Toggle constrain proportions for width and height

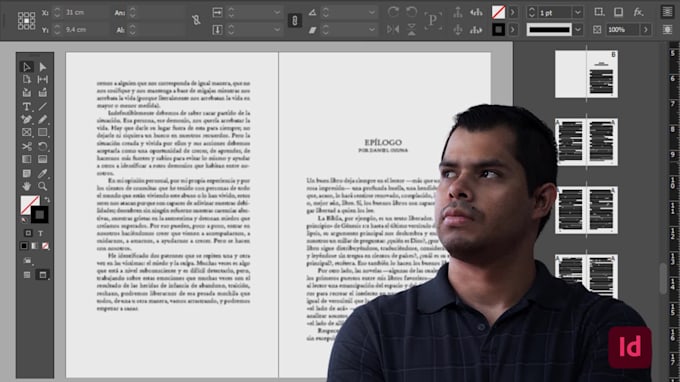point(196,20)
